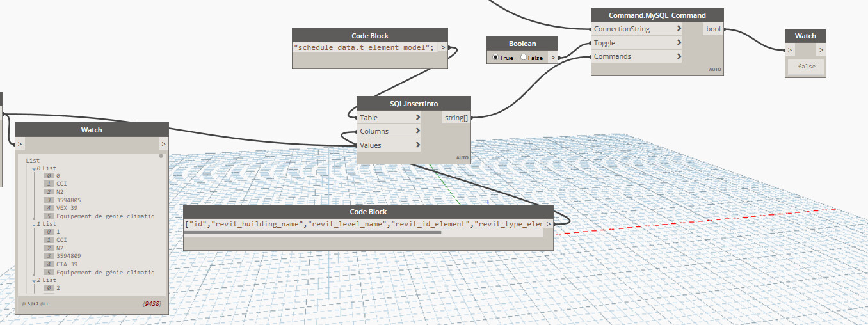The image size is (868, 325).
Task: Select title of Code Block with column names
Action: 368,212
